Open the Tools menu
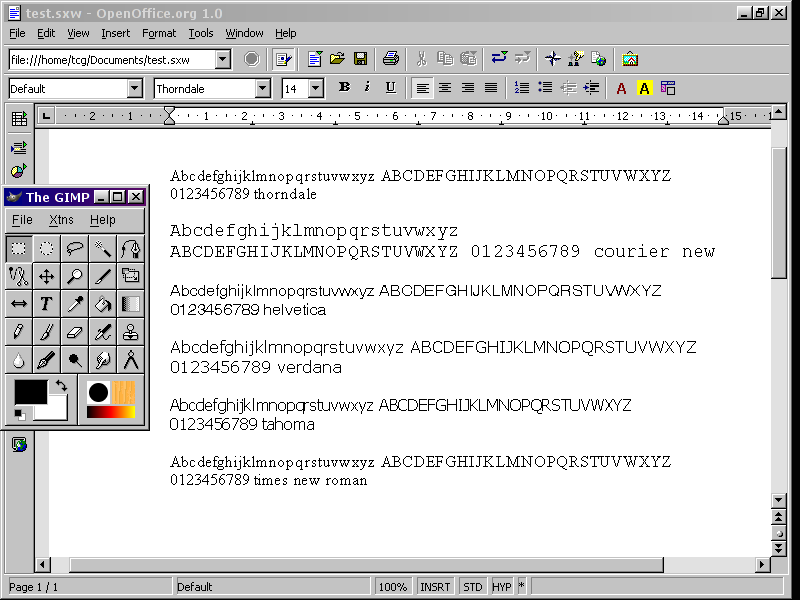 [201, 33]
